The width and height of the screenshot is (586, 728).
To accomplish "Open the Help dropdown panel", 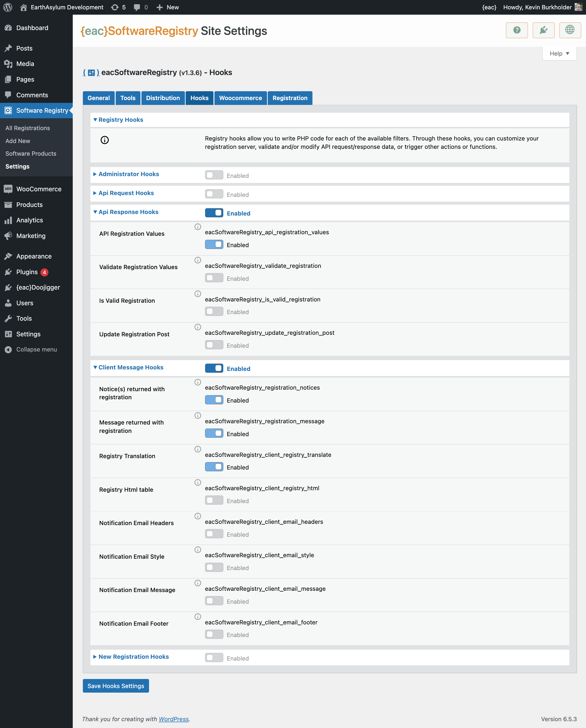I will [559, 53].
